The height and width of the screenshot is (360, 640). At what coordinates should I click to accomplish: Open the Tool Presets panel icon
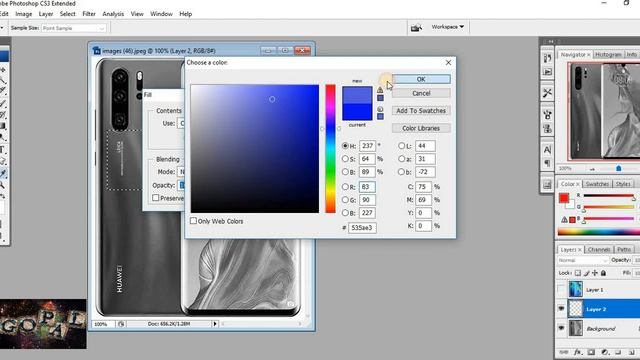[x=547, y=93]
